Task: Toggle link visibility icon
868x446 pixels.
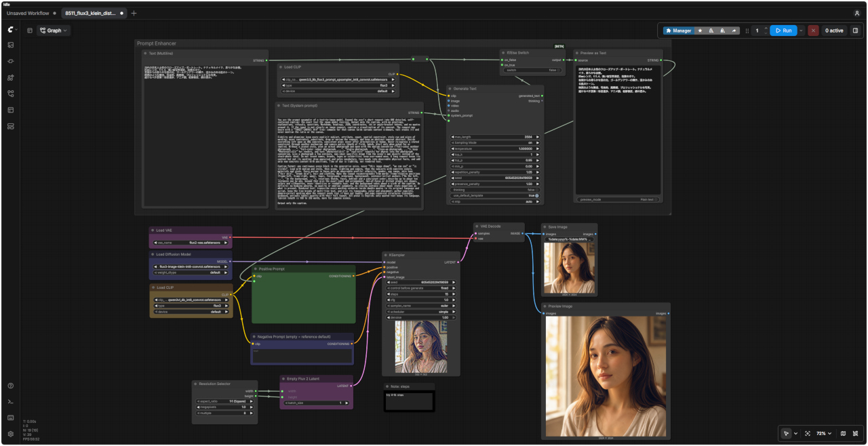Action: tap(856, 433)
